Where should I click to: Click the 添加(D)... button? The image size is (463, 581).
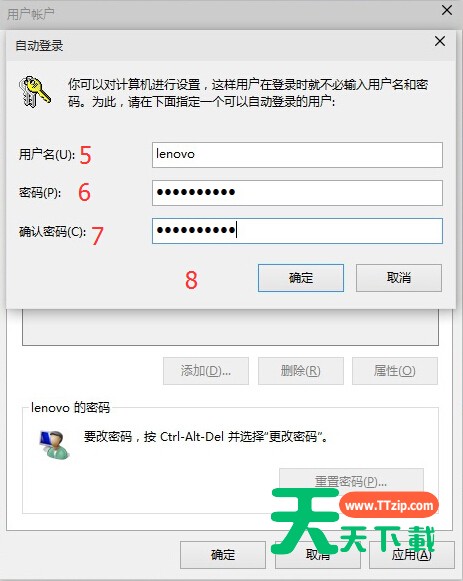(x=206, y=371)
